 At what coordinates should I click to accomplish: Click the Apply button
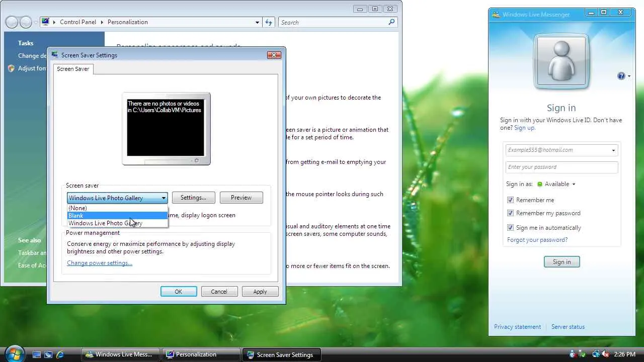pyautogui.click(x=260, y=292)
